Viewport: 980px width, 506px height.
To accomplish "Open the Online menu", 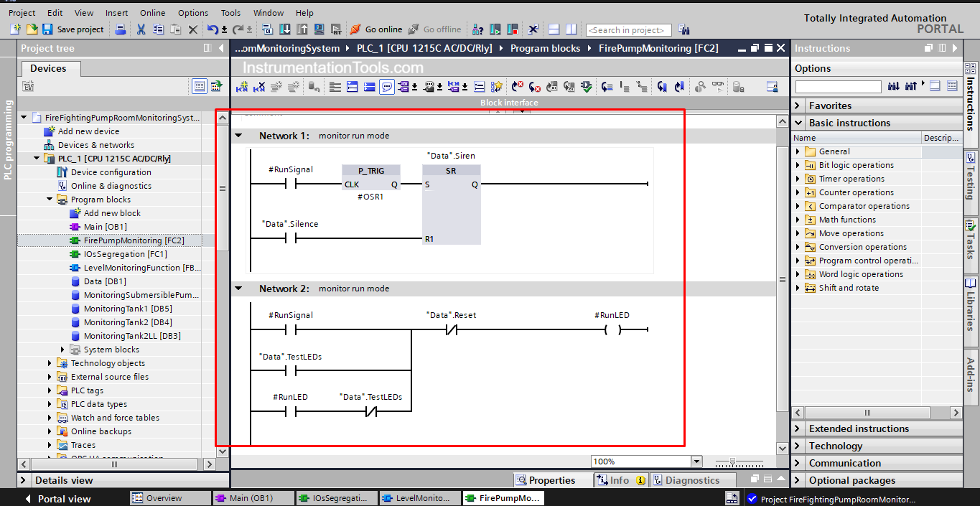I will [x=152, y=13].
